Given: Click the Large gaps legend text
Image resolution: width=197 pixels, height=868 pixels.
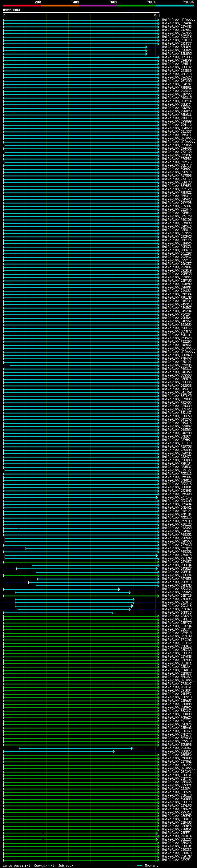Looking at the screenshot, I should pyautogui.click(x=38, y=865).
